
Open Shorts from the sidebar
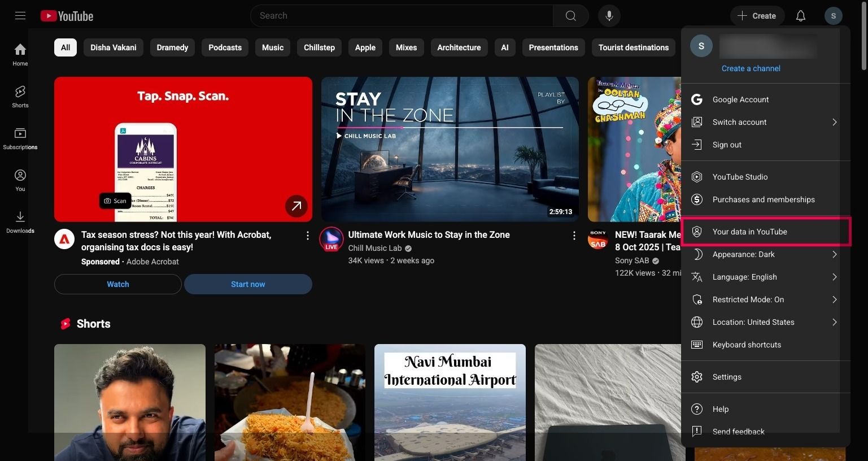20,97
